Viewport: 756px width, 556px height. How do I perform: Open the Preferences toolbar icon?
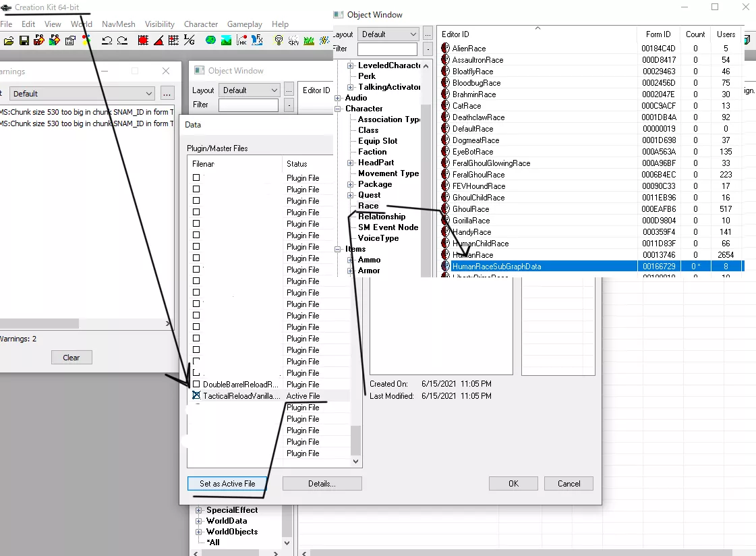(x=70, y=40)
